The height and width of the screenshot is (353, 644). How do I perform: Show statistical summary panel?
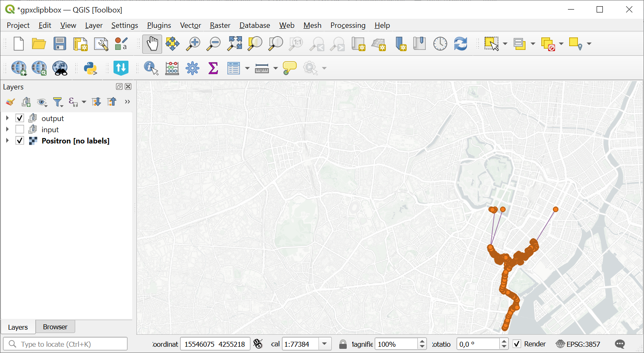coord(213,68)
